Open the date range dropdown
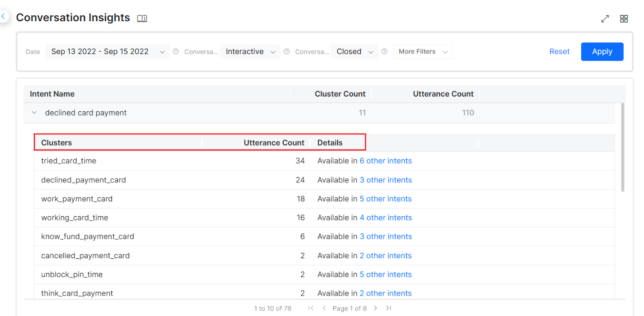Viewport: 644px width, 316px height. [x=107, y=52]
